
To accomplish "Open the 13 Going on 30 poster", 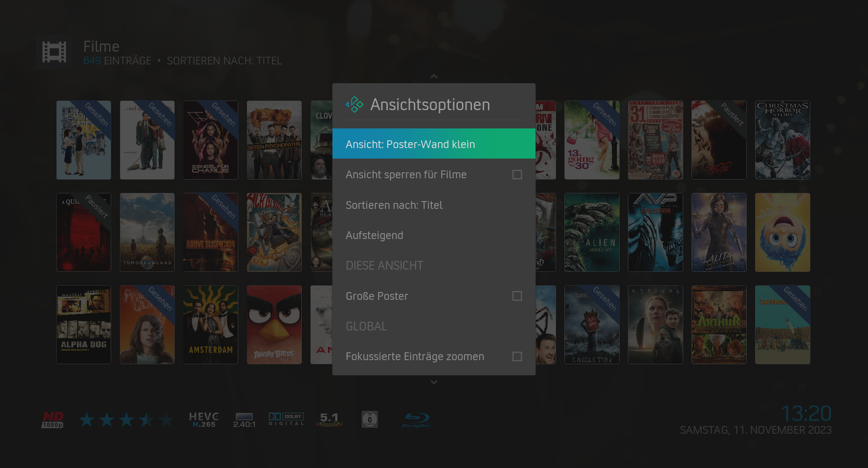I will click(592, 140).
